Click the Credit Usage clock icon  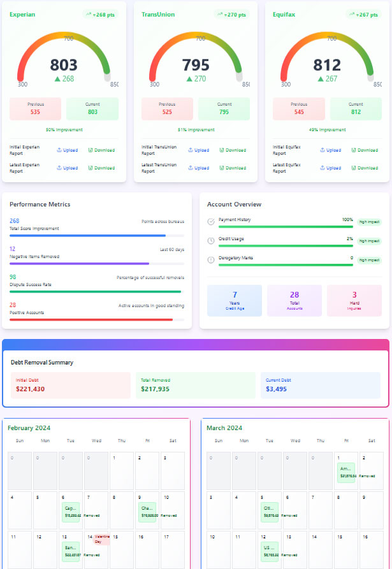pos(211,241)
